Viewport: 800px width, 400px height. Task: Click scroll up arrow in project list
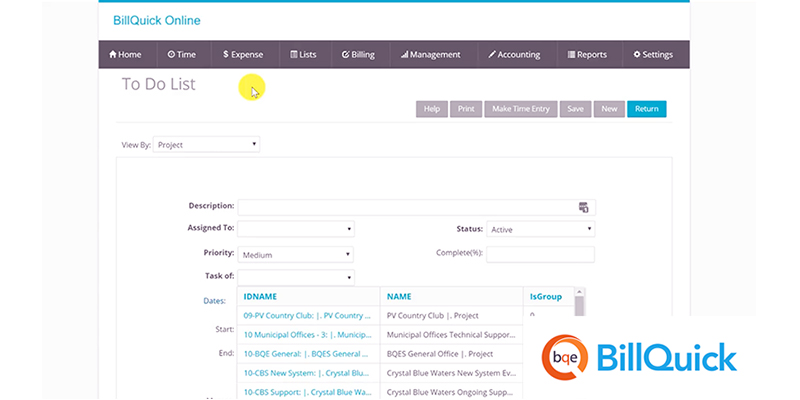click(x=579, y=292)
